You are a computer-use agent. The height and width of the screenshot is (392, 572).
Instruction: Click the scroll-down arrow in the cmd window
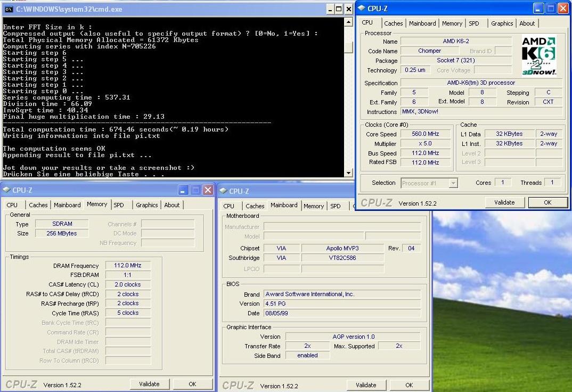[x=348, y=173]
